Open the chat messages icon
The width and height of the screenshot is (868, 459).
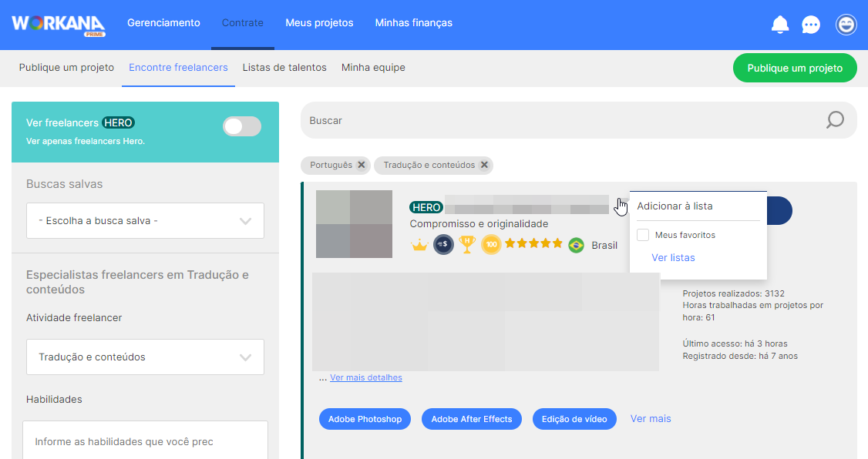(811, 25)
